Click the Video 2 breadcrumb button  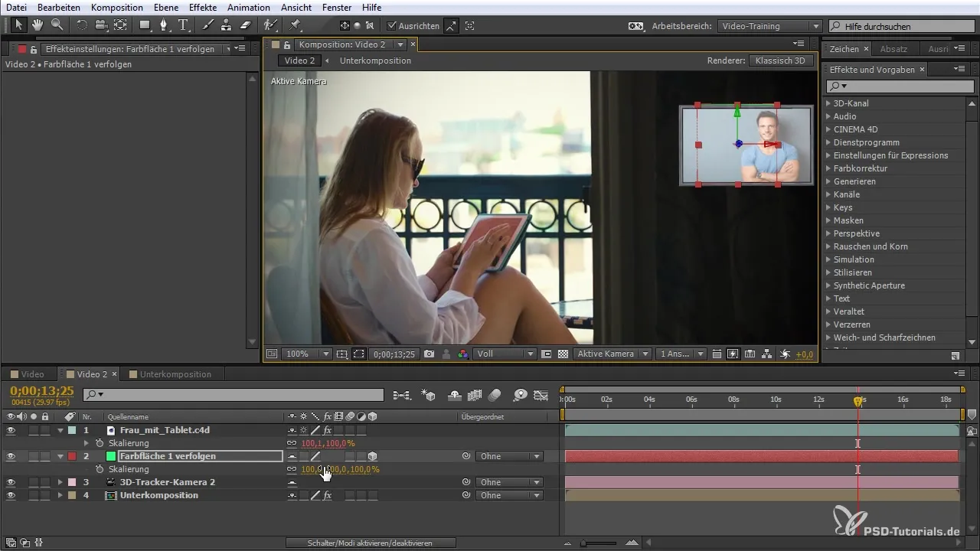click(299, 60)
